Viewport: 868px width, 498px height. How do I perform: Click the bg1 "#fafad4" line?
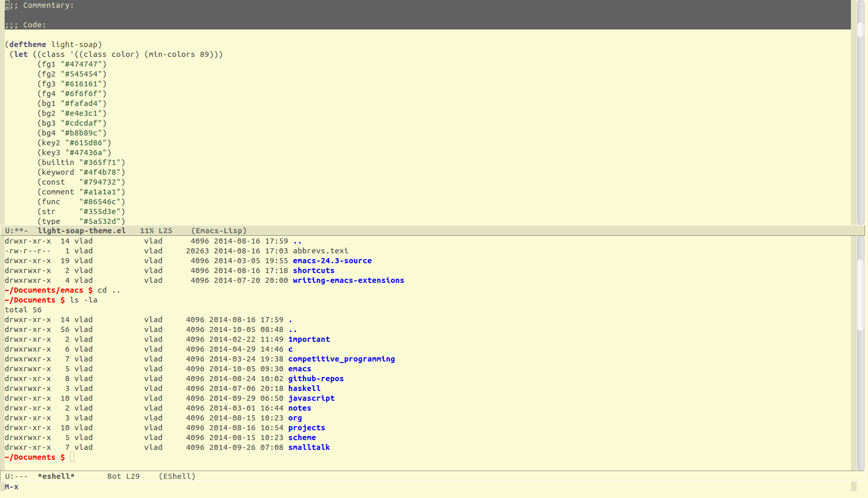72,103
